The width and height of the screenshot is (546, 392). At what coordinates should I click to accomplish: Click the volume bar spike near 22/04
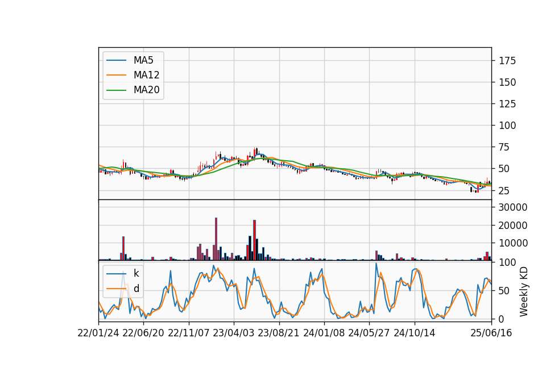(x=123, y=248)
